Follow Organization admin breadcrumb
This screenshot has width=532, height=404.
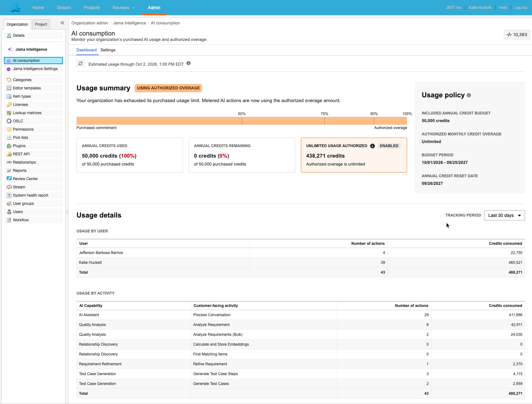pos(90,23)
